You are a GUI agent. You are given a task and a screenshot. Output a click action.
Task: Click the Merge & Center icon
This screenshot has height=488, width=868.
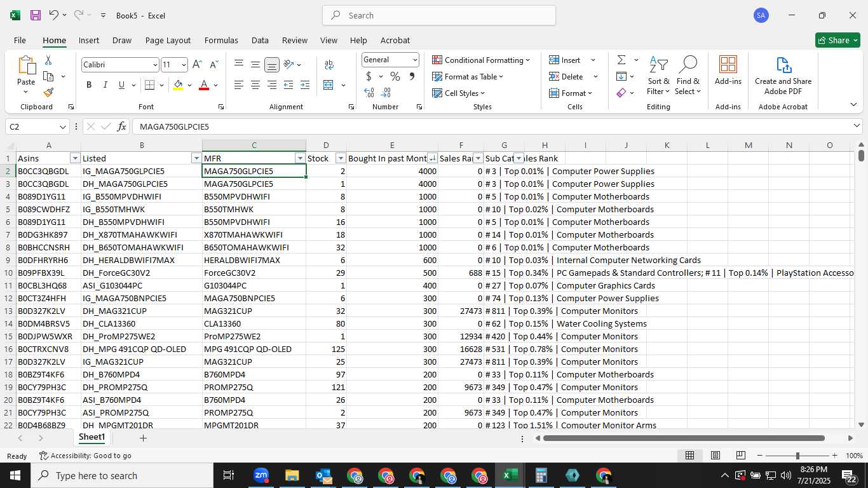click(329, 85)
